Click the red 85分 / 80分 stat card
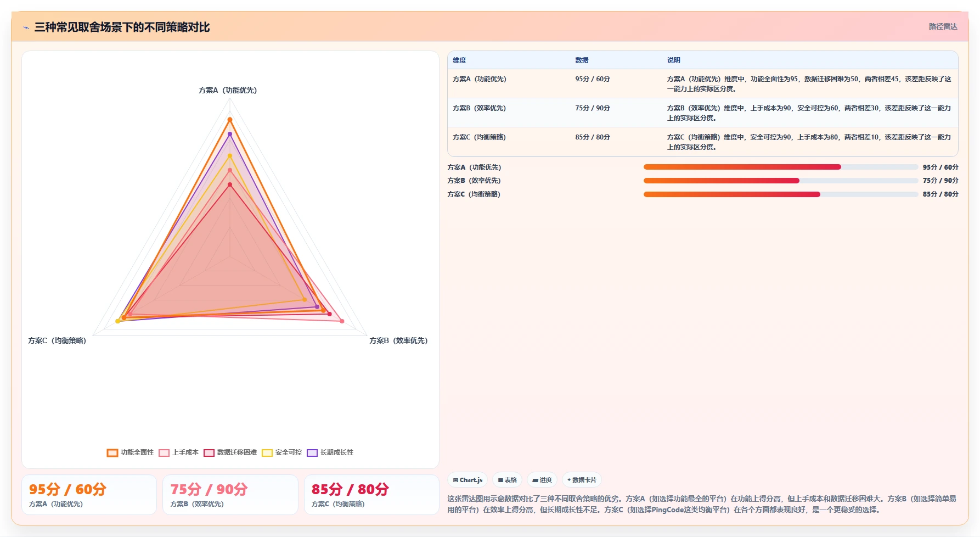This screenshot has height=537, width=980. [x=371, y=495]
